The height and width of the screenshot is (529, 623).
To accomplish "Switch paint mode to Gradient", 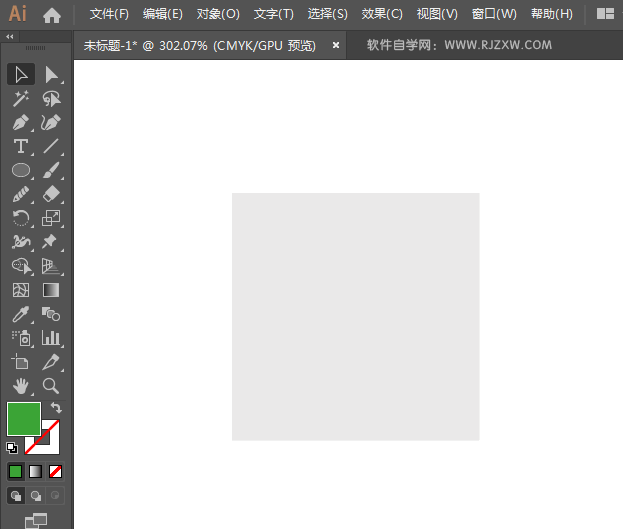I will tap(35, 471).
